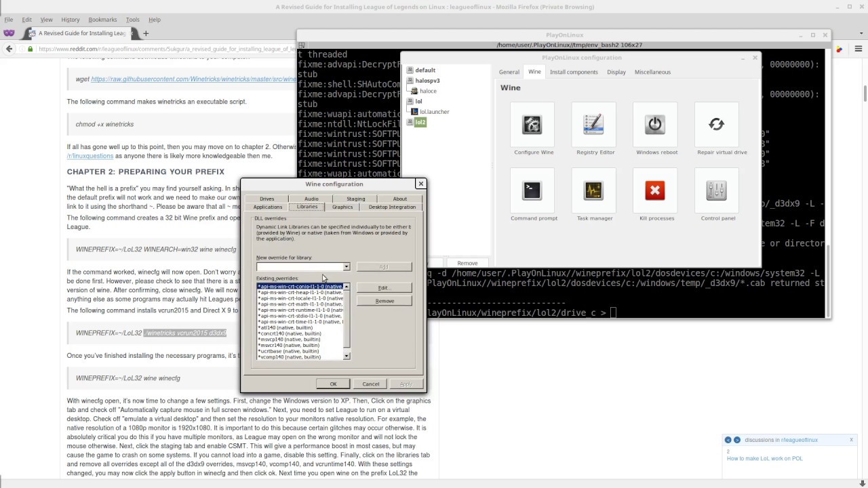Click Edit... button for DLL override
Image resolution: width=868 pixels, height=488 pixels.
pyautogui.click(x=384, y=288)
